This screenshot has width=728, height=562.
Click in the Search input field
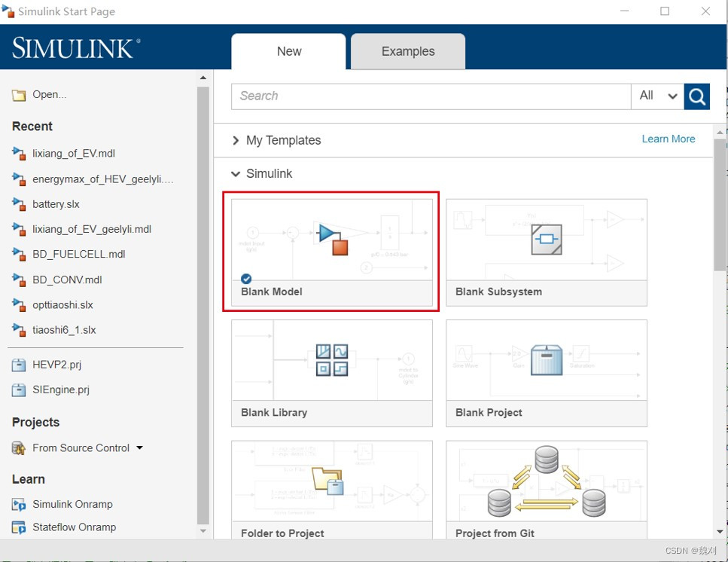[x=431, y=96]
